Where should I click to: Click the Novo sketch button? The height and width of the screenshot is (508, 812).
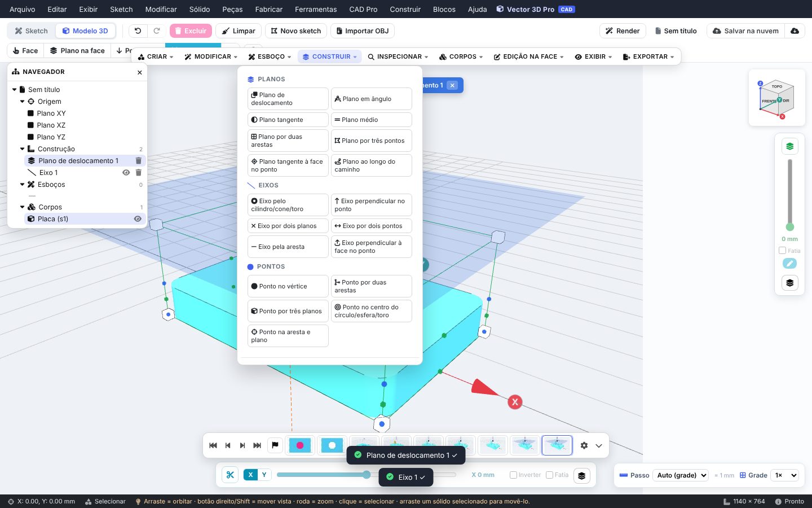pos(296,31)
